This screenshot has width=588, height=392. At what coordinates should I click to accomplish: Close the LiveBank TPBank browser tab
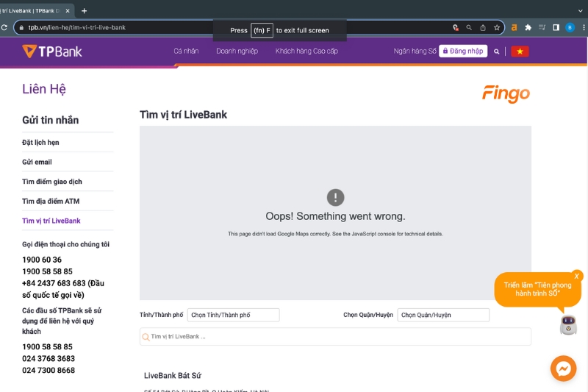tap(68, 11)
